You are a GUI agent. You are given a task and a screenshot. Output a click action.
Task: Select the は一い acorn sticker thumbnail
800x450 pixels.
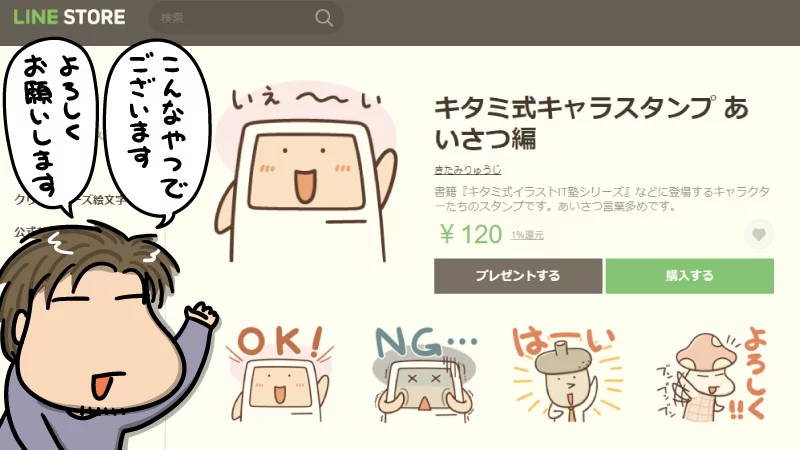click(565, 374)
